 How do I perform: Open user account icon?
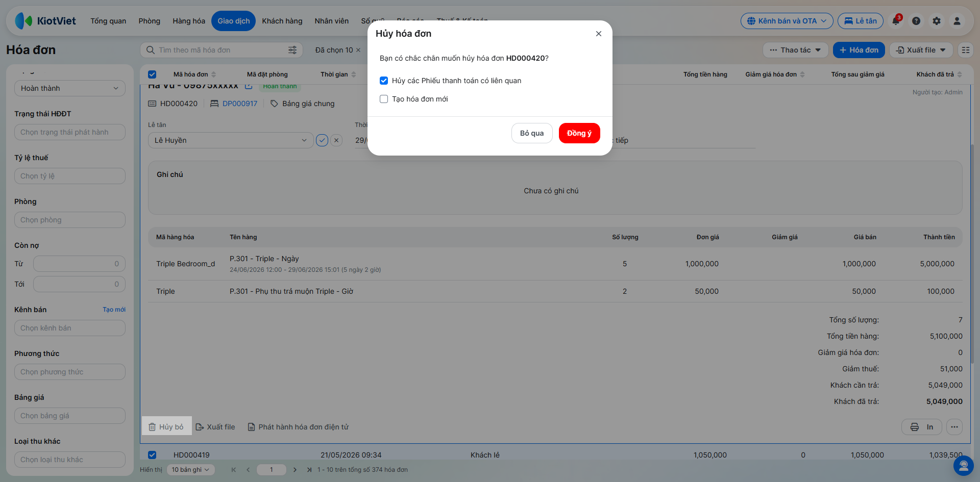(957, 21)
